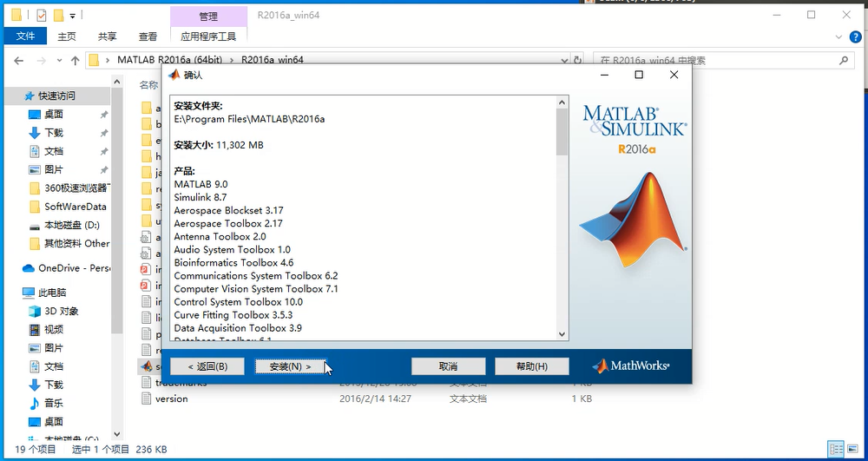This screenshot has height=461, width=868.
Task: Open 音乐 under 此电脑
Action: pos(54,403)
